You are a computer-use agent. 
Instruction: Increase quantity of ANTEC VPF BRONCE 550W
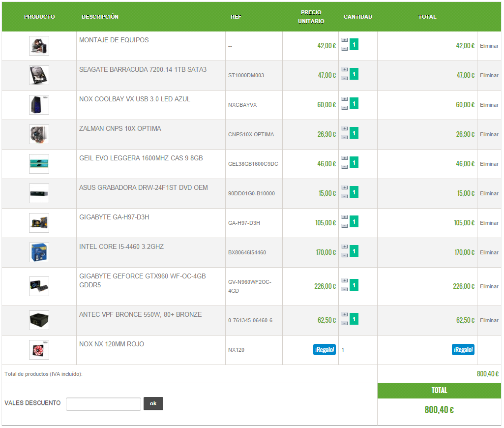pyautogui.click(x=345, y=315)
